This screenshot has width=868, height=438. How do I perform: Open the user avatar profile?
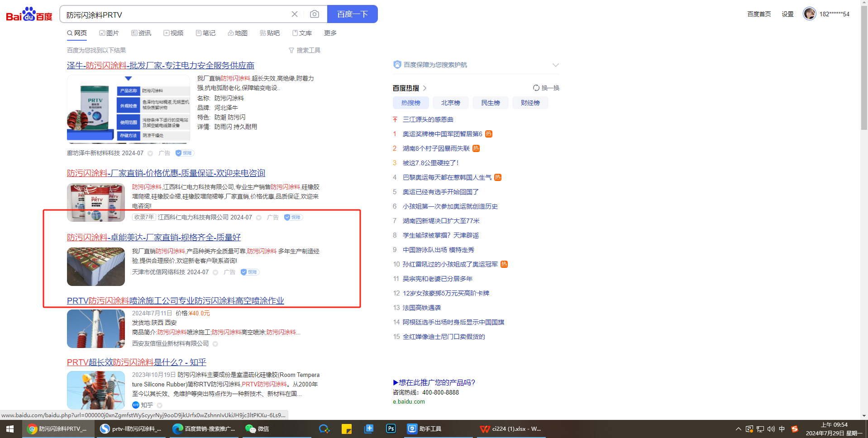tap(809, 14)
